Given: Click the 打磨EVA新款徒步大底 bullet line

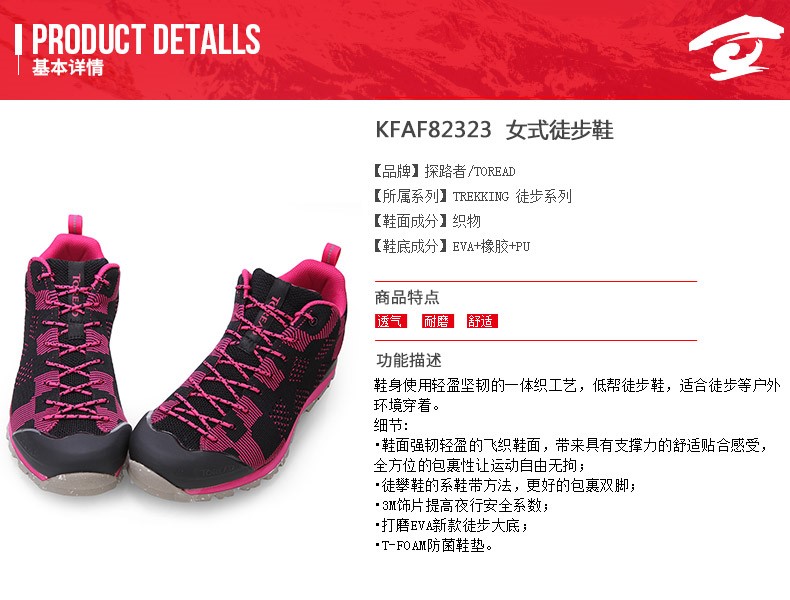Looking at the screenshot, I should (x=451, y=525).
